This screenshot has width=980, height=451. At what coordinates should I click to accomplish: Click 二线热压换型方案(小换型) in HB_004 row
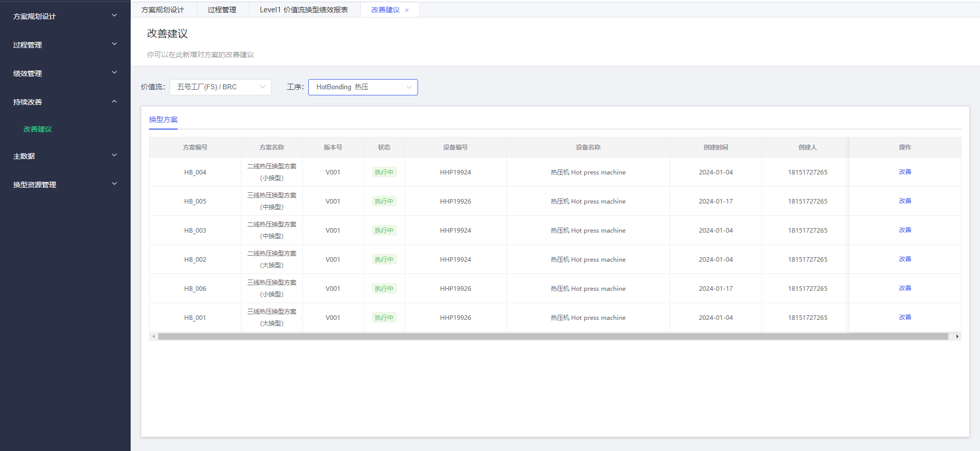(x=272, y=172)
